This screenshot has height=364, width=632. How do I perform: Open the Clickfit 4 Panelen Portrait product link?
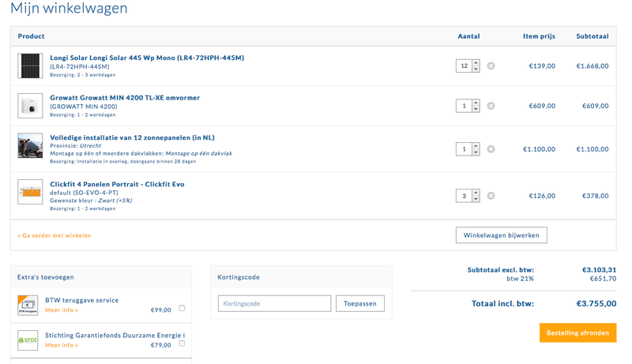pyautogui.click(x=117, y=184)
